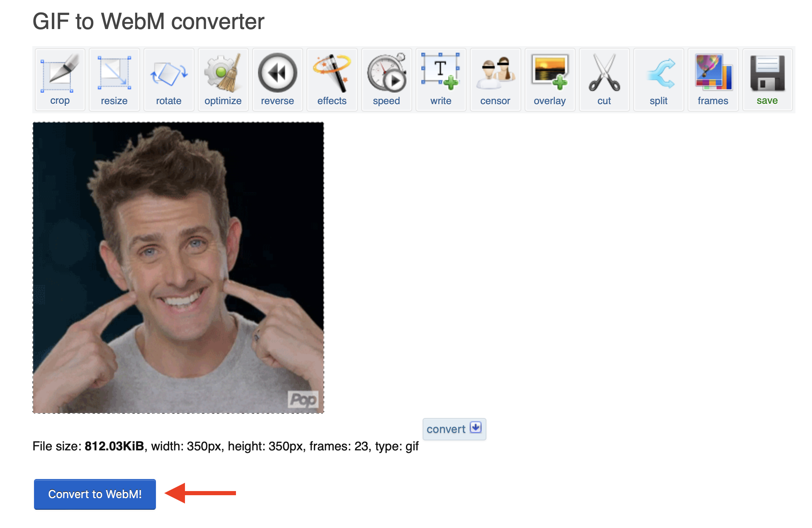The height and width of the screenshot is (528, 812).
Task: Click the crop label text
Action: pos(60,101)
